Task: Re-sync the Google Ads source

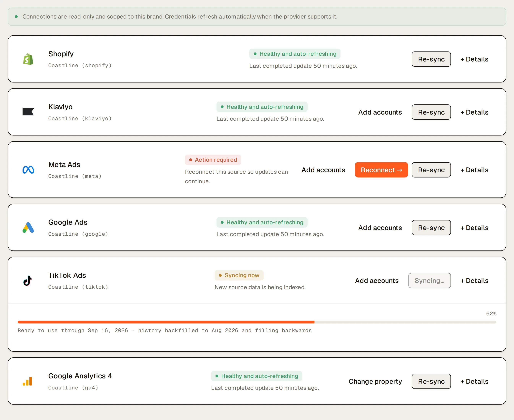Action: tap(431, 227)
